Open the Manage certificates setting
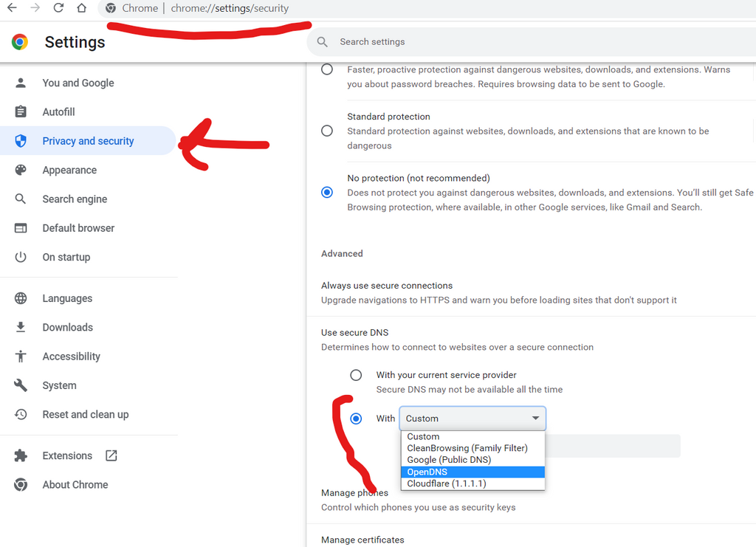The height and width of the screenshot is (547, 756). 362,540
